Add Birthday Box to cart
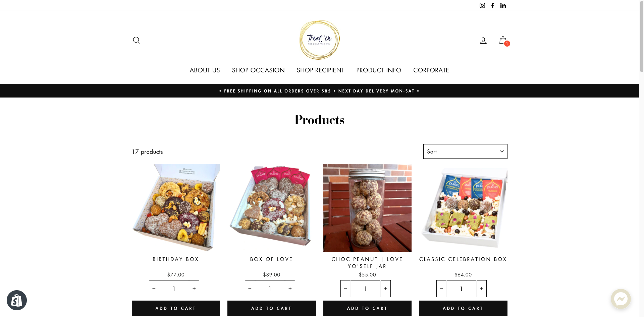This screenshot has height=317, width=644. pyautogui.click(x=176, y=308)
